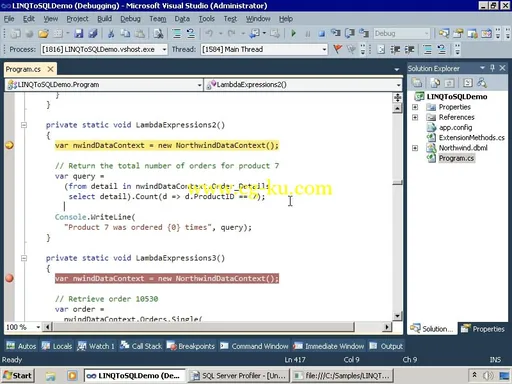Click the Open File folder icon

(x=43, y=33)
